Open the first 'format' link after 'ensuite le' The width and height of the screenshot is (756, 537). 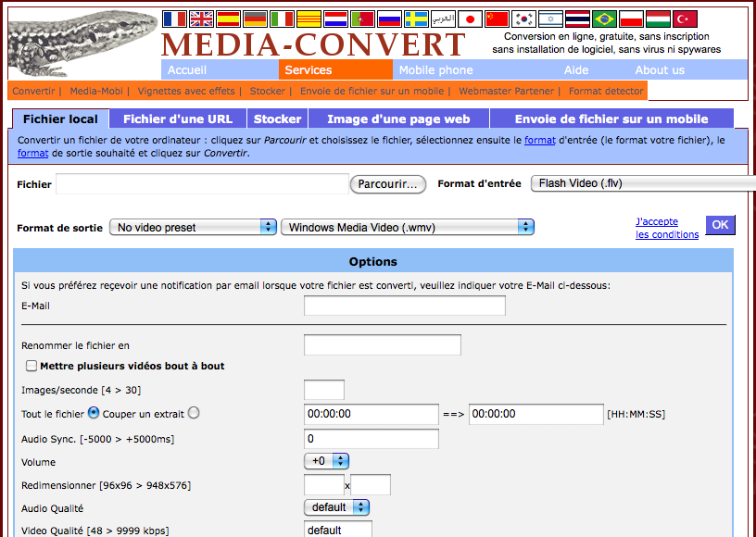coord(540,141)
